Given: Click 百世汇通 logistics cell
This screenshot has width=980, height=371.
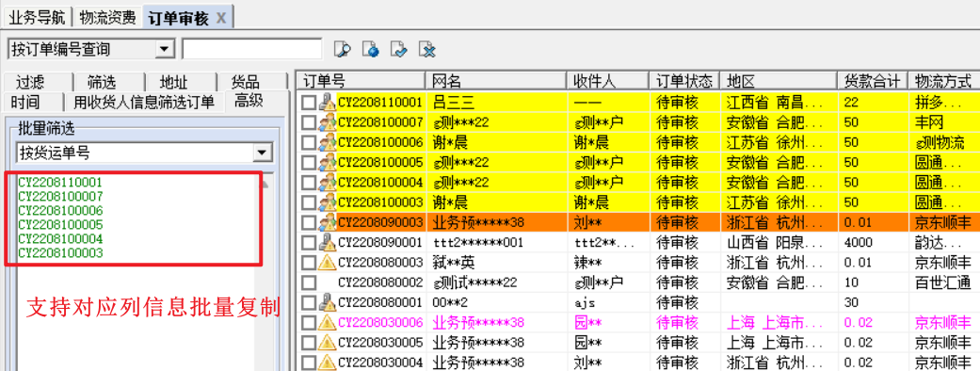Looking at the screenshot, I should click(942, 282).
